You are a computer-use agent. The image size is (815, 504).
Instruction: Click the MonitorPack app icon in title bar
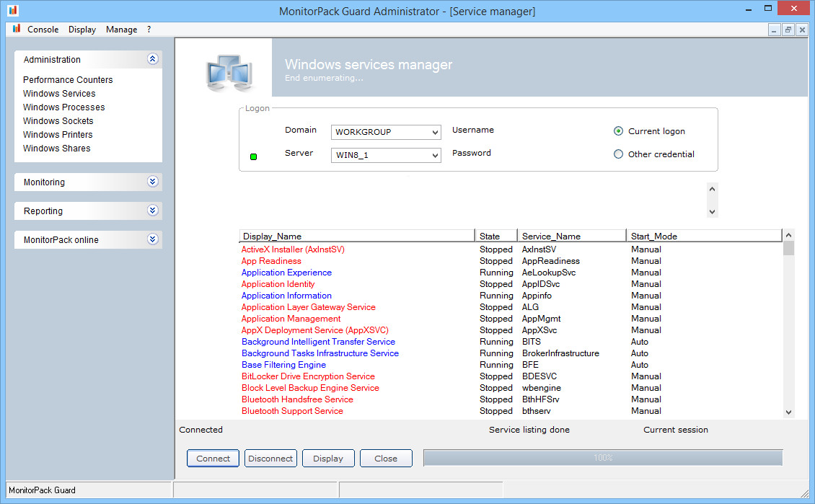[x=13, y=10]
